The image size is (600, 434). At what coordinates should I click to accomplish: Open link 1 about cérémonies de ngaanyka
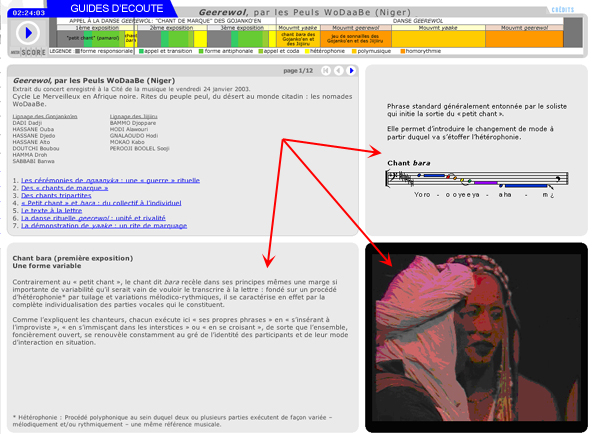(110, 180)
